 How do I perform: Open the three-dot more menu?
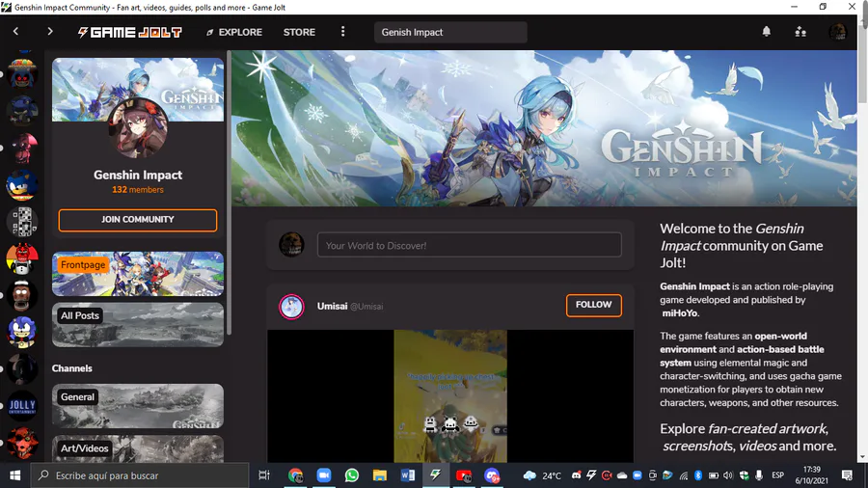(x=342, y=32)
